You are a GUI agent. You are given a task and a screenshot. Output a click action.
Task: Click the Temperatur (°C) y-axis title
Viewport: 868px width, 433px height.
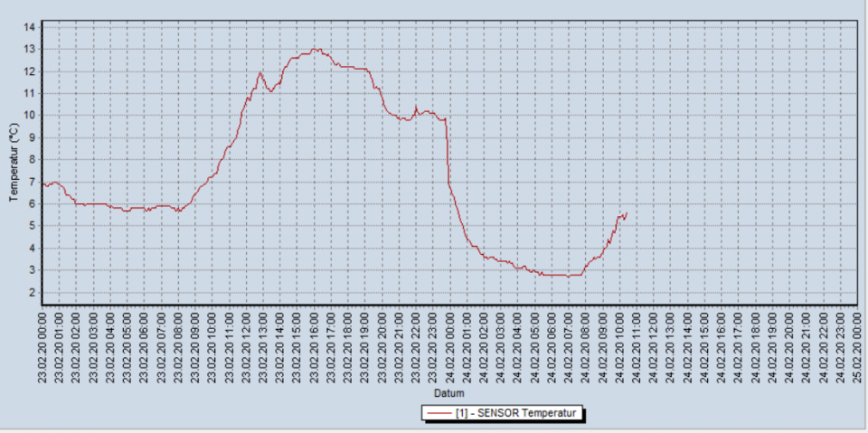click(x=14, y=162)
